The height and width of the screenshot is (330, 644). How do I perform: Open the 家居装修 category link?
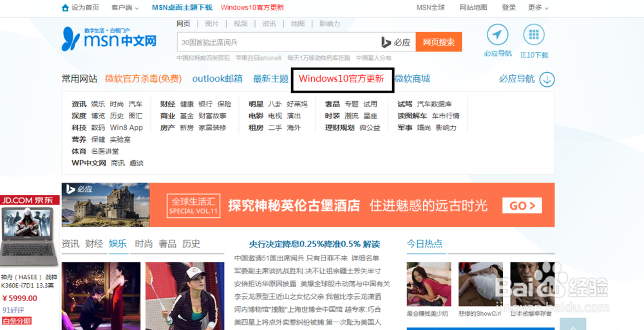pyautogui.click(x=213, y=127)
